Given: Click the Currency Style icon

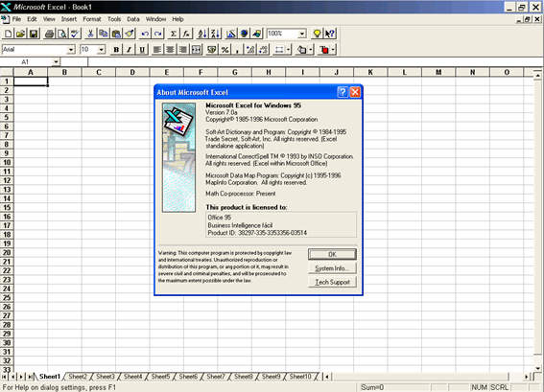Looking at the screenshot, I should [x=212, y=50].
